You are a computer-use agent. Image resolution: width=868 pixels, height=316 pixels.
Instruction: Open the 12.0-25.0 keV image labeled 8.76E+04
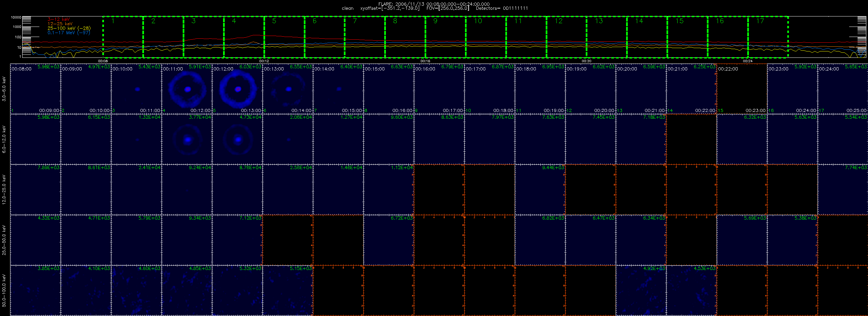point(238,190)
